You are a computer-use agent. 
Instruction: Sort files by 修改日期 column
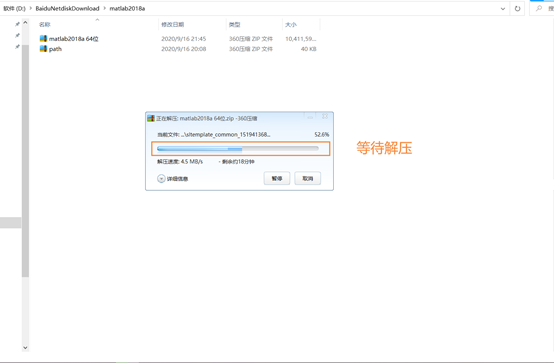pos(172,24)
